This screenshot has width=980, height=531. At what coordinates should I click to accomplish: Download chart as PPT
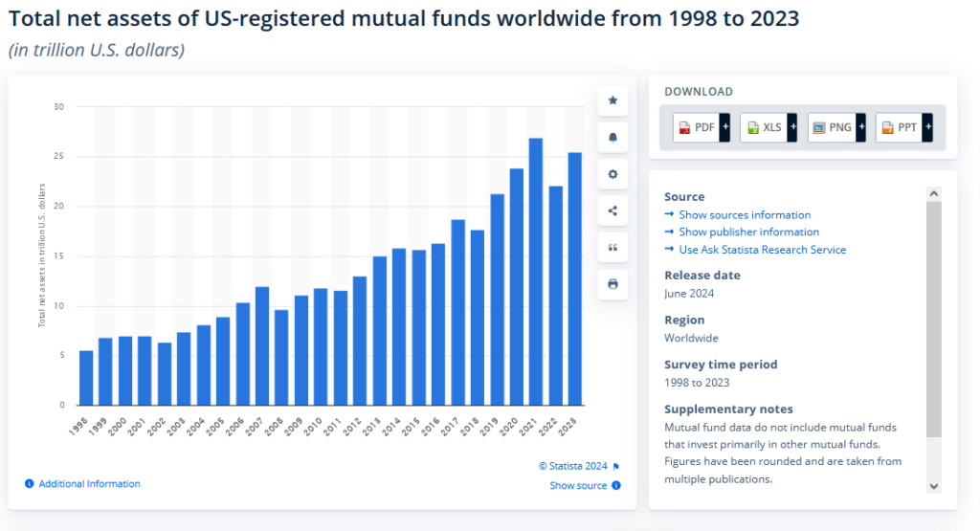pyautogui.click(x=899, y=127)
